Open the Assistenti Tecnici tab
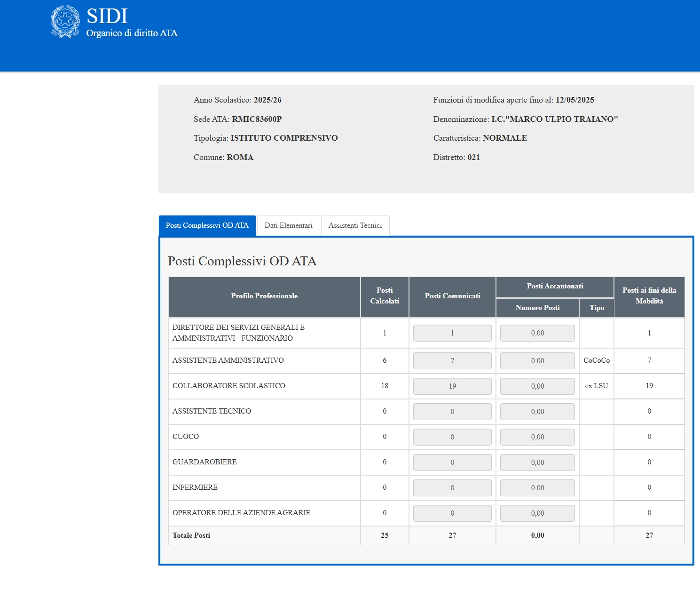Image resolution: width=700 pixels, height=590 pixels. 355,225
